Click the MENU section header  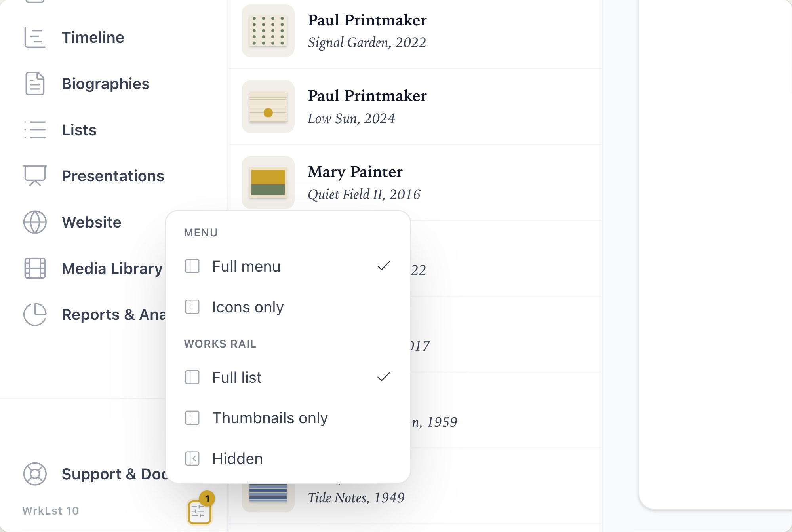(x=201, y=232)
